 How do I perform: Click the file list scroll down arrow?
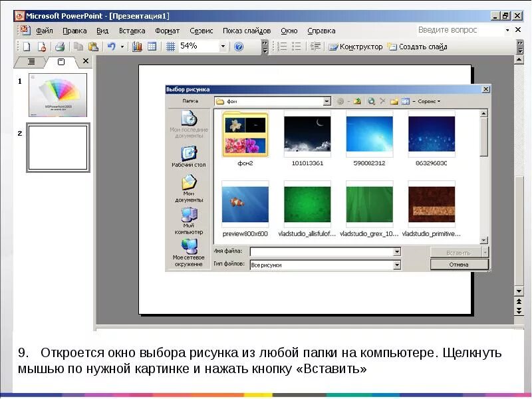tap(484, 240)
